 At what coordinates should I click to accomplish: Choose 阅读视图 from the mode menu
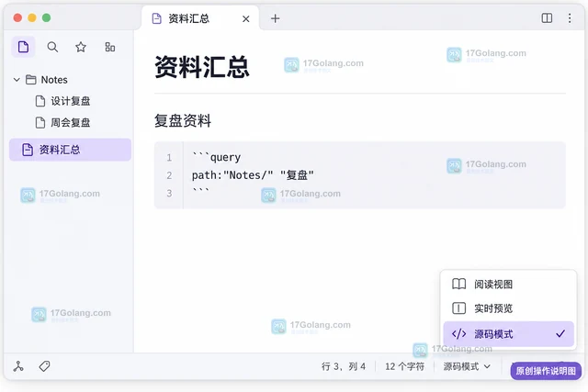tap(508, 285)
